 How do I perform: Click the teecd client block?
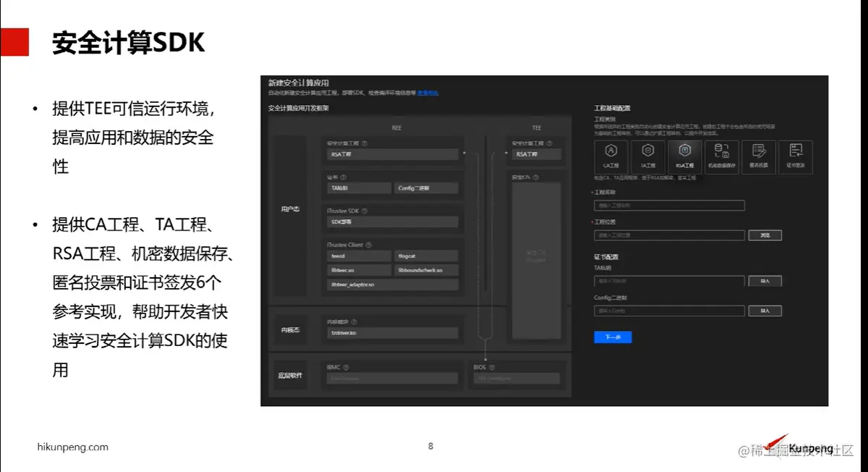click(x=359, y=256)
